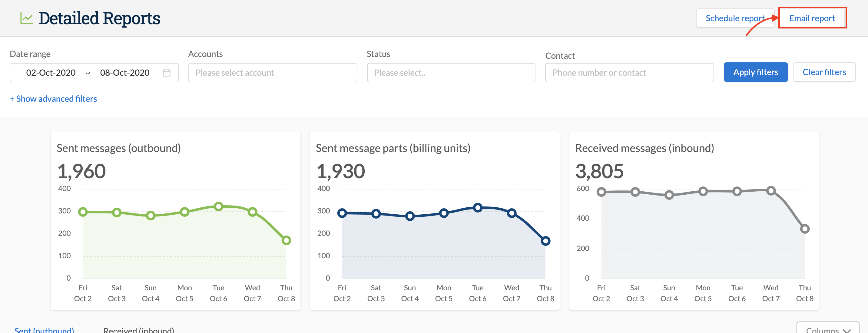
Task: Click end date 08-Oct-2020 field
Action: (124, 73)
